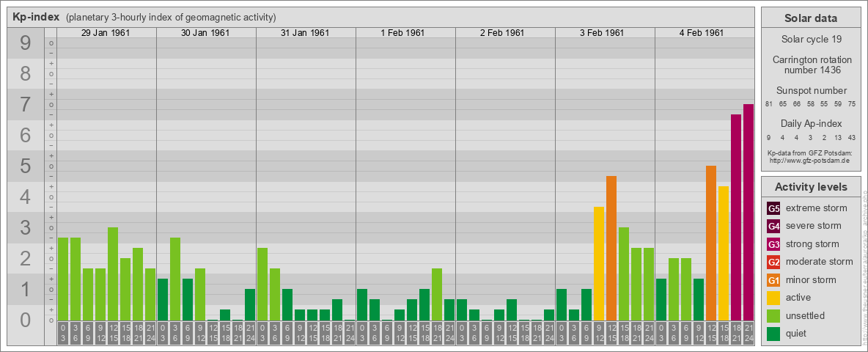Click the 'Kp-data from GFZ Potsdam:' text
The width and height of the screenshot is (868, 352).
click(x=810, y=153)
